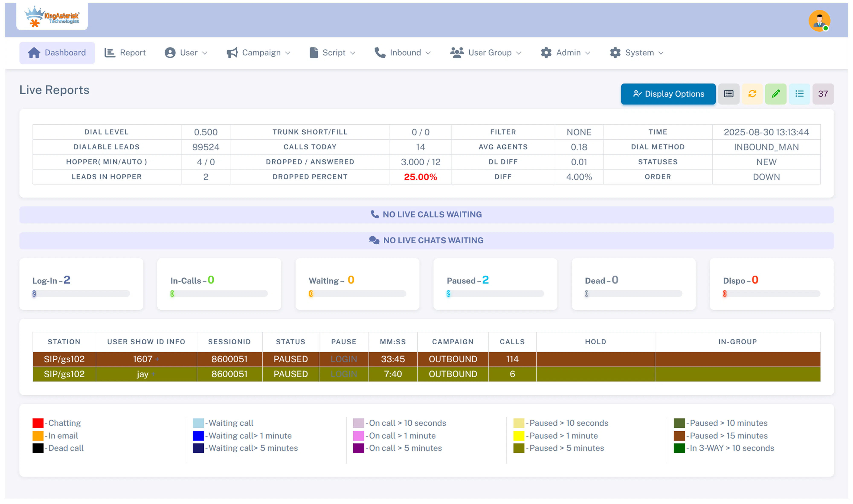
Task: Expand the User dropdown menu
Action: (x=186, y=53)
